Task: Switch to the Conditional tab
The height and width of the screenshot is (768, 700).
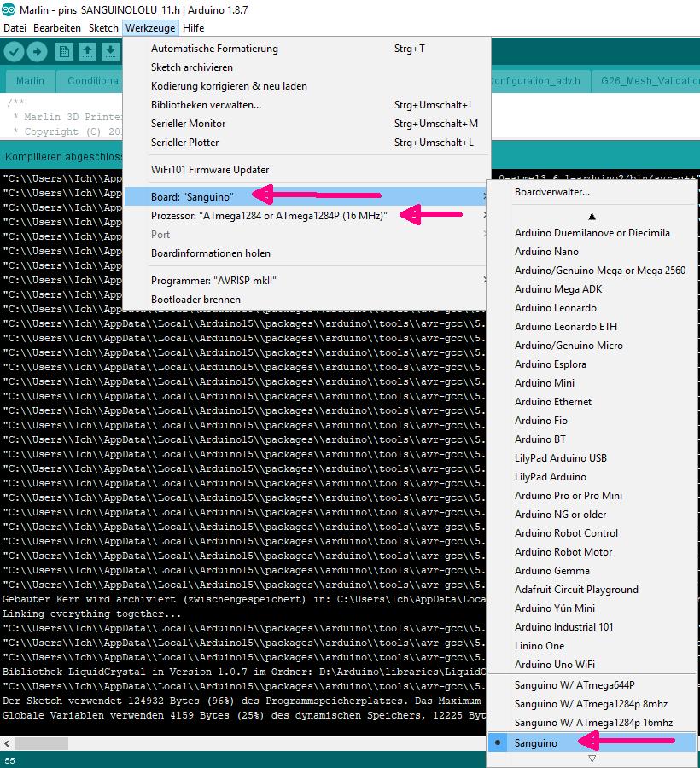Action: 90,81
